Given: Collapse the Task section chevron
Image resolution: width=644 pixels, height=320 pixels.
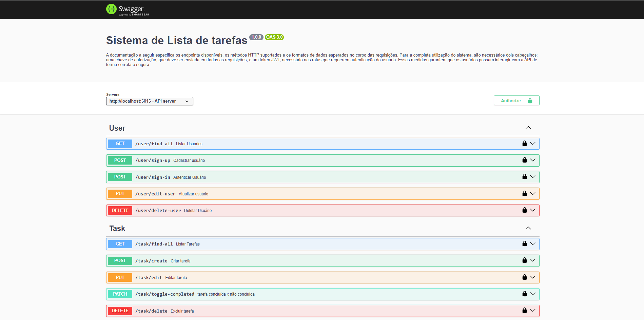Looking at the screenshot, I should 528,228.
